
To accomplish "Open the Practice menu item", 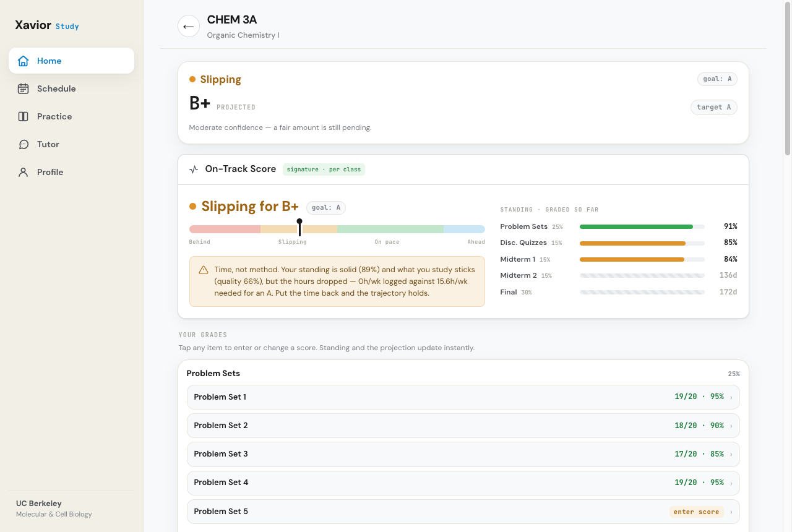I will point(71,116).
